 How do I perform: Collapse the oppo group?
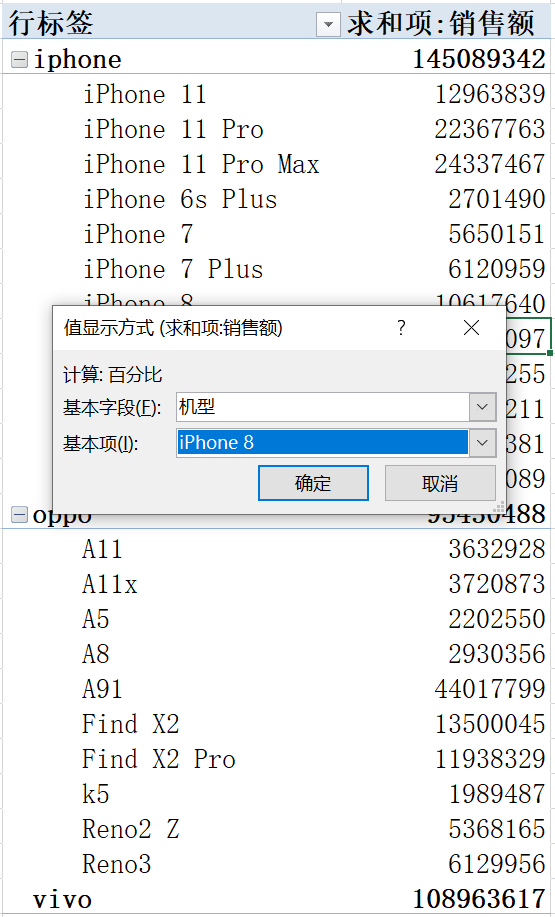(19, 515)
